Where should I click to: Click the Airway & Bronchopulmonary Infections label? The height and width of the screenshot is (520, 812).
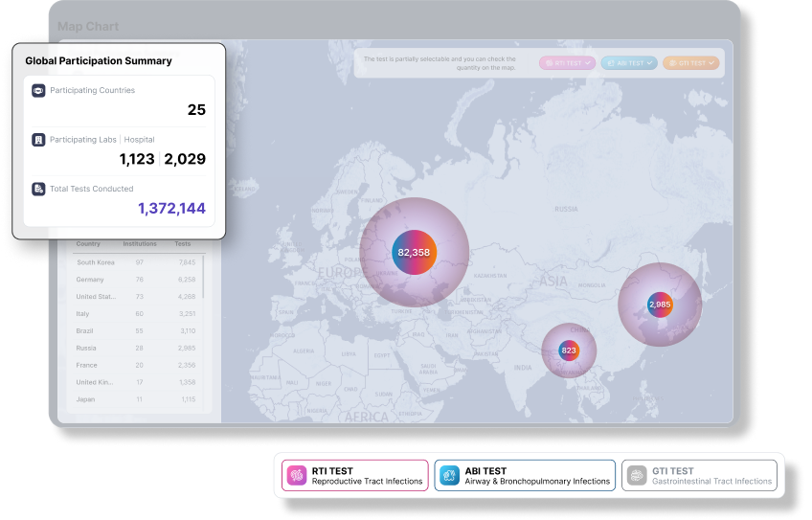(x=537, y=482)
